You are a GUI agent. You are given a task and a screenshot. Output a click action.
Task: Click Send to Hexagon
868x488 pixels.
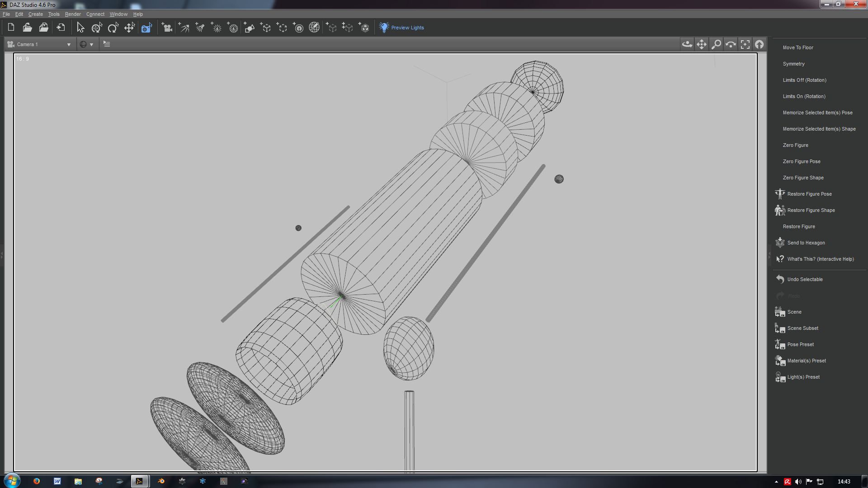click(x=806, y=243)
